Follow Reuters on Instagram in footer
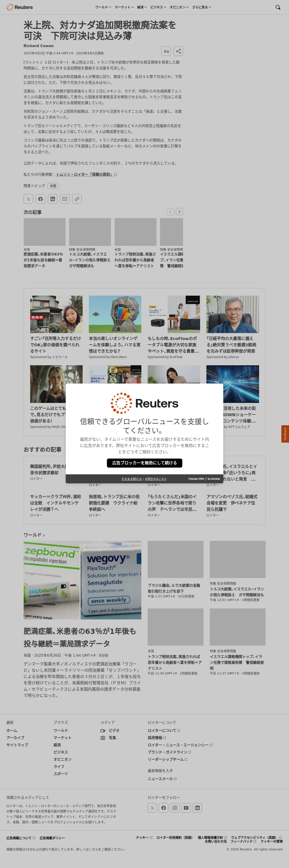This screenshot has height=868, width=289. coord(175,808)
